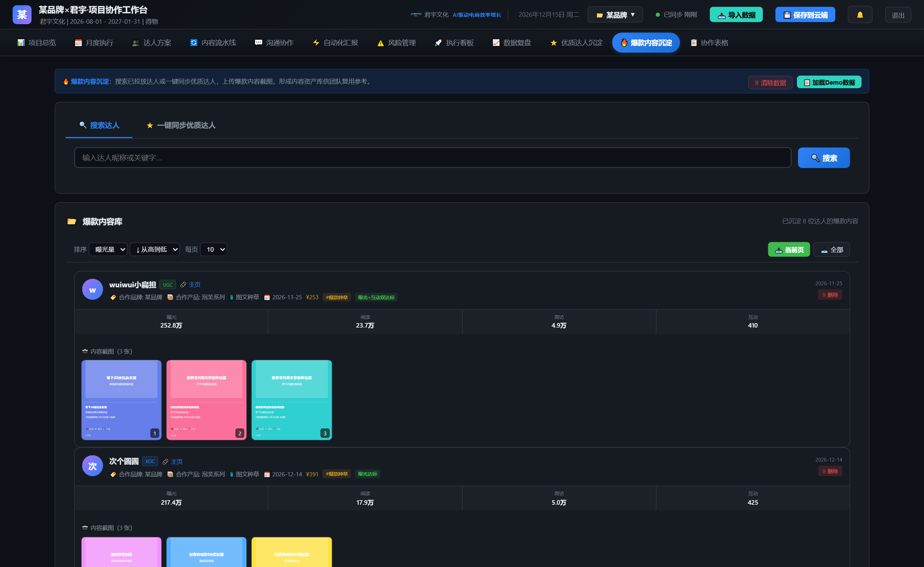This screenshot has height=567, width=924.
Task: Open the 自动化汇报 tab
Action: (x=335, y=43)
